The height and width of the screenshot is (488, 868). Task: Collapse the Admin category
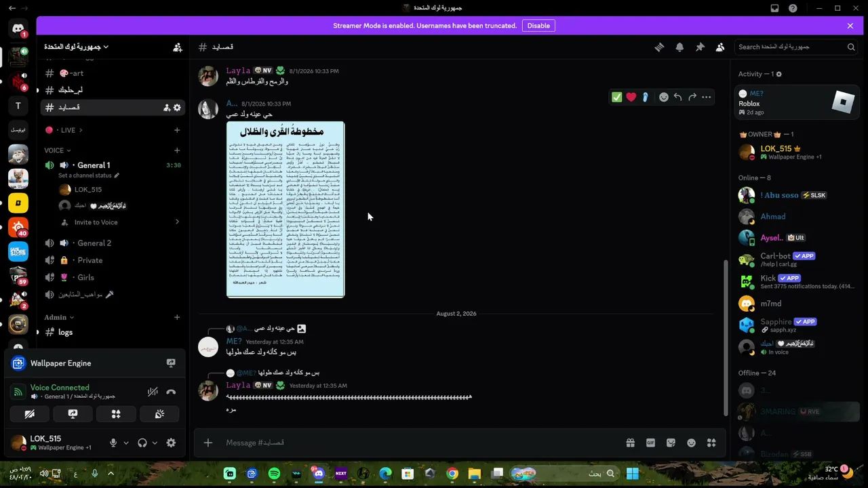[x=59, y=317]
